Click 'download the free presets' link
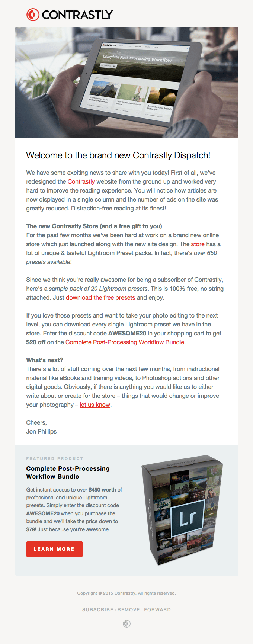 pyautogui.click(x=100, y=297)
